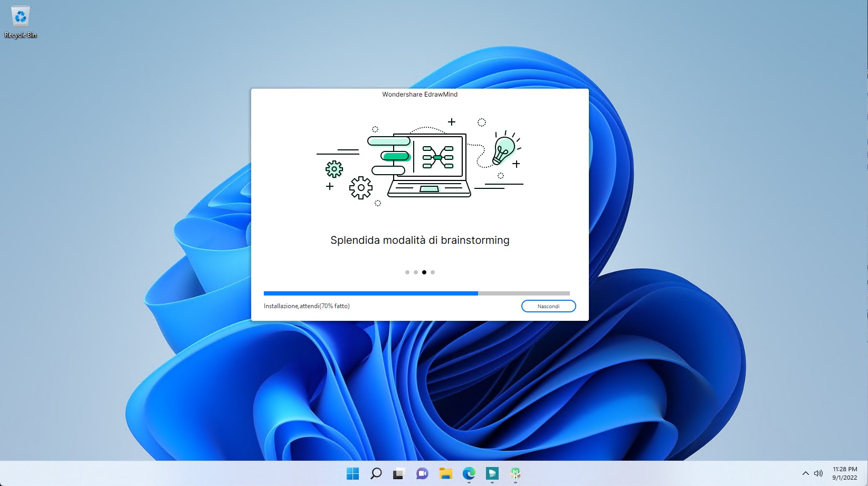
Task: Click the Nascondi button
Action: (548, 306)
